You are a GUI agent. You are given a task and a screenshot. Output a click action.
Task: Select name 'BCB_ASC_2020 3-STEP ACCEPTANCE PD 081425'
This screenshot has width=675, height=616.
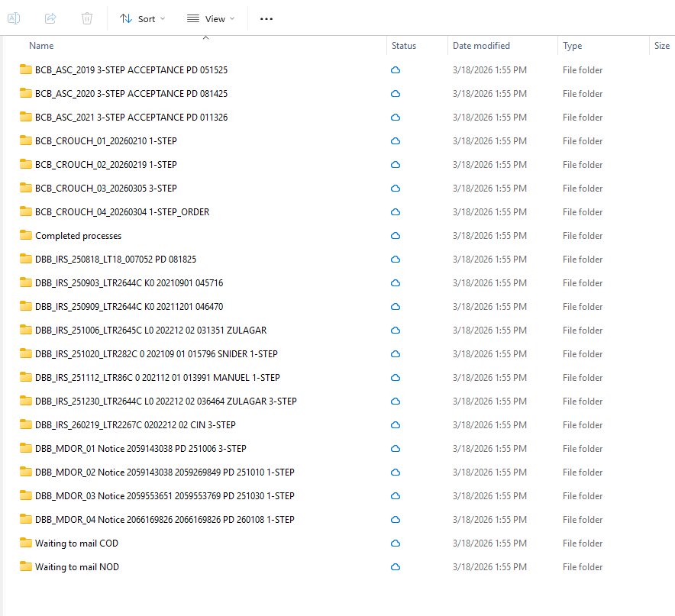tap(131, 93)
